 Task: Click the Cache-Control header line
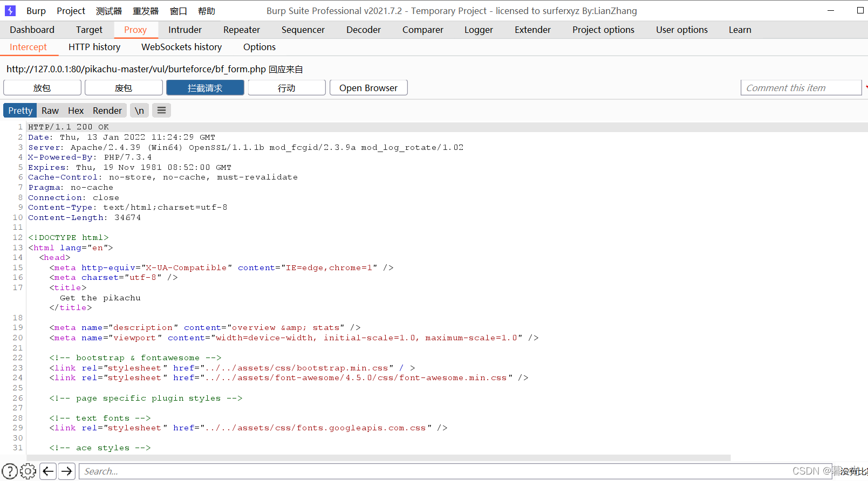tap(163, 177)
